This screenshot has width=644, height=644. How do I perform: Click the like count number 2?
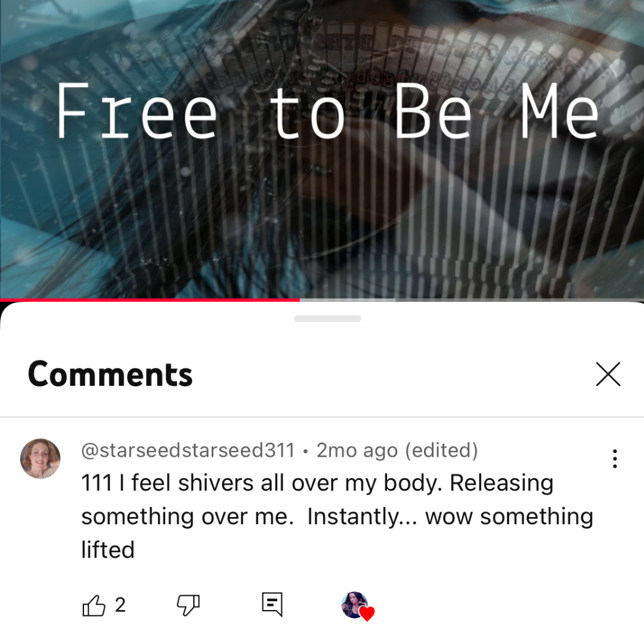[120, 605]
